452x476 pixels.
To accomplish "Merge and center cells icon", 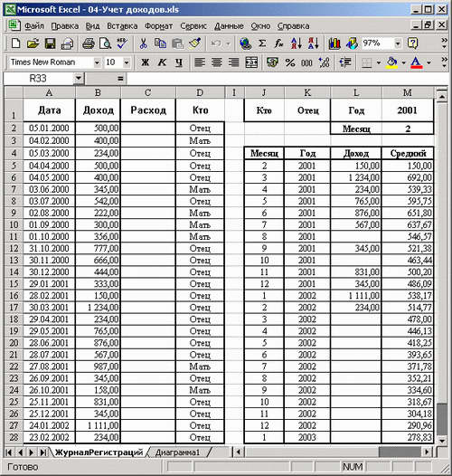I will pyautogui.click(x=251, y=62).
